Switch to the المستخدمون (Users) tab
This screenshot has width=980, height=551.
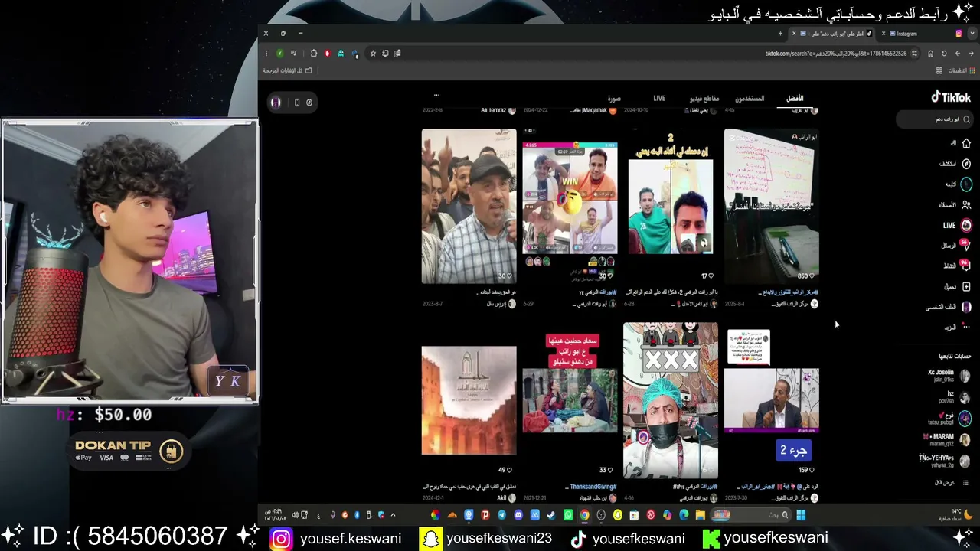pos(750,99)
